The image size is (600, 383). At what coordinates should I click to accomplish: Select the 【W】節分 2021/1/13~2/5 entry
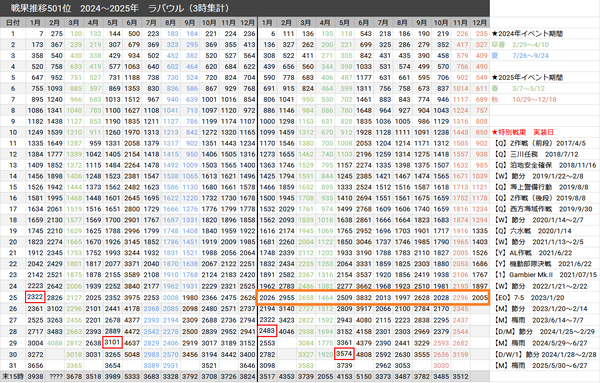[x=537, y=242]
